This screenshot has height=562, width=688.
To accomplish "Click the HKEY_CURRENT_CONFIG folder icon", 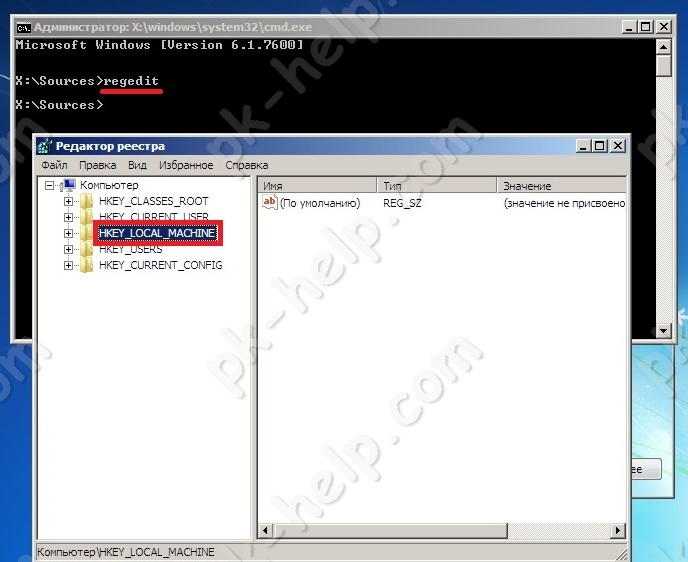I will click(x=86, y=265).
